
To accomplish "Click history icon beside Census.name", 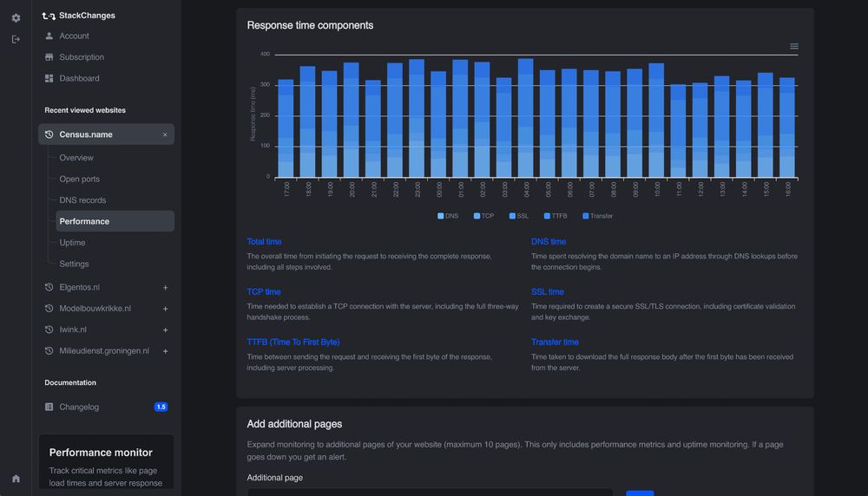I will [49, 134].
